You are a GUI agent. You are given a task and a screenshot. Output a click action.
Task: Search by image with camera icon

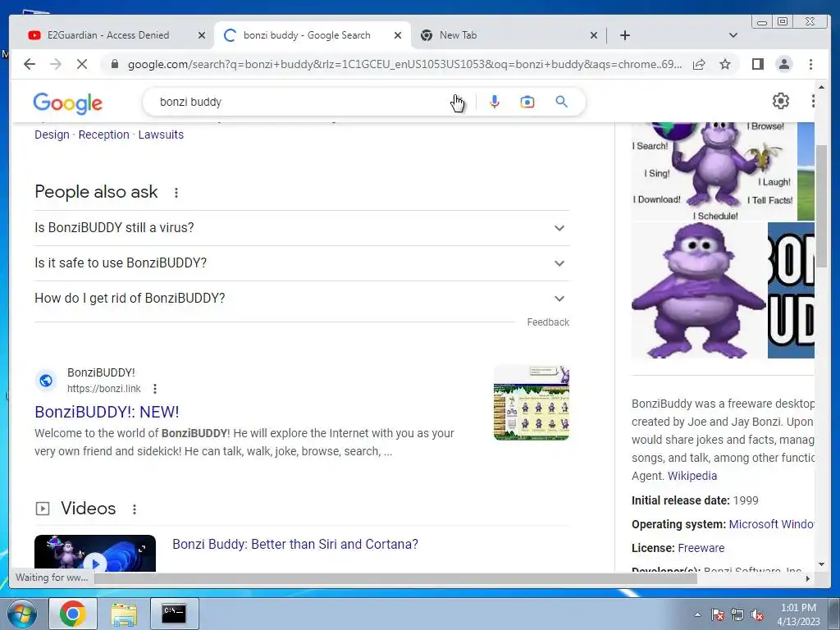527,102
